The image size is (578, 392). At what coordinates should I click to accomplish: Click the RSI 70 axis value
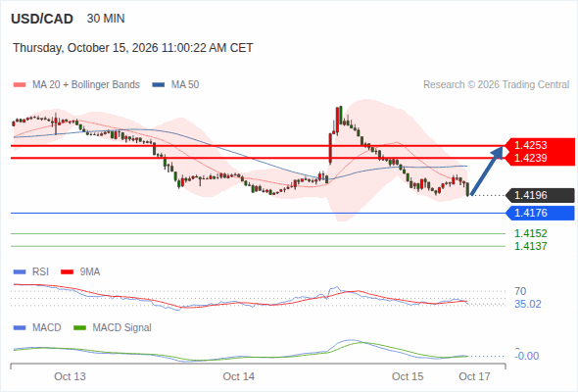pyautogui.click(x=520, y=291)
